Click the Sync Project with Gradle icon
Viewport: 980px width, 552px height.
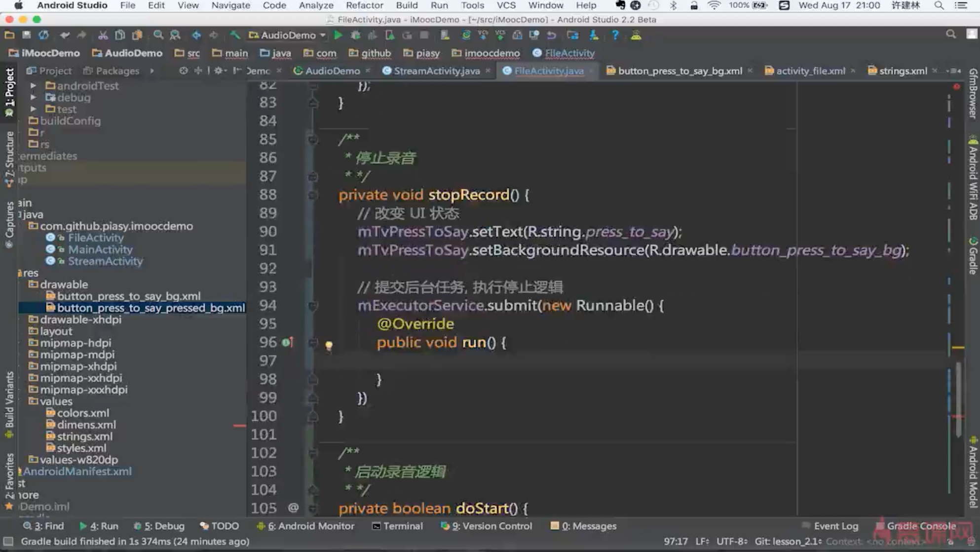pos(466,35)
